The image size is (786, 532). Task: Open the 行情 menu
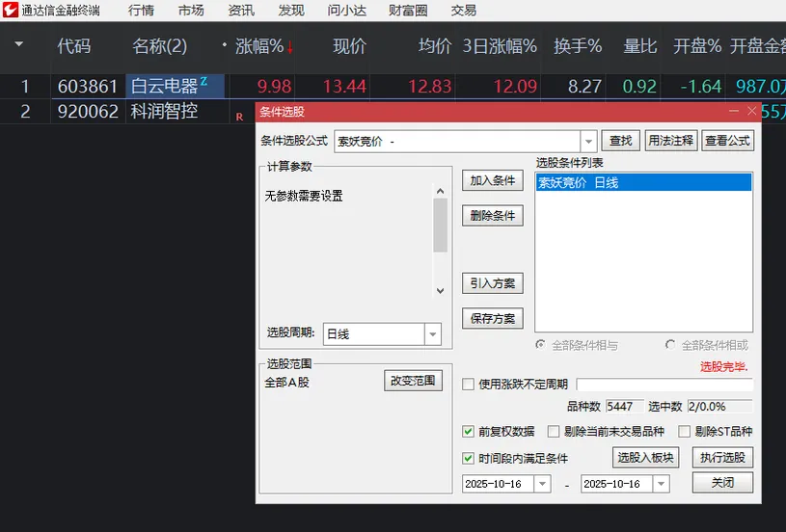coord(141,11)
